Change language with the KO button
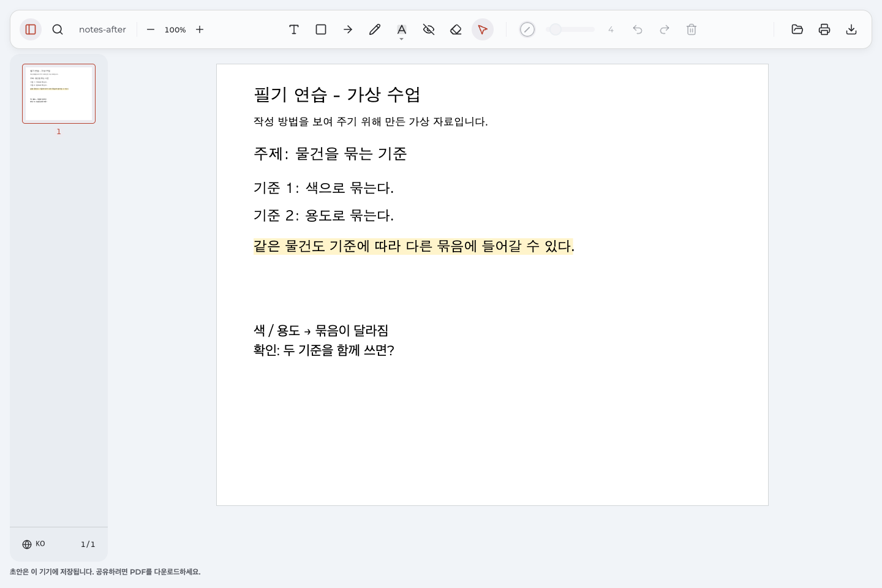 pyautogui.click(x=34, y=544)
